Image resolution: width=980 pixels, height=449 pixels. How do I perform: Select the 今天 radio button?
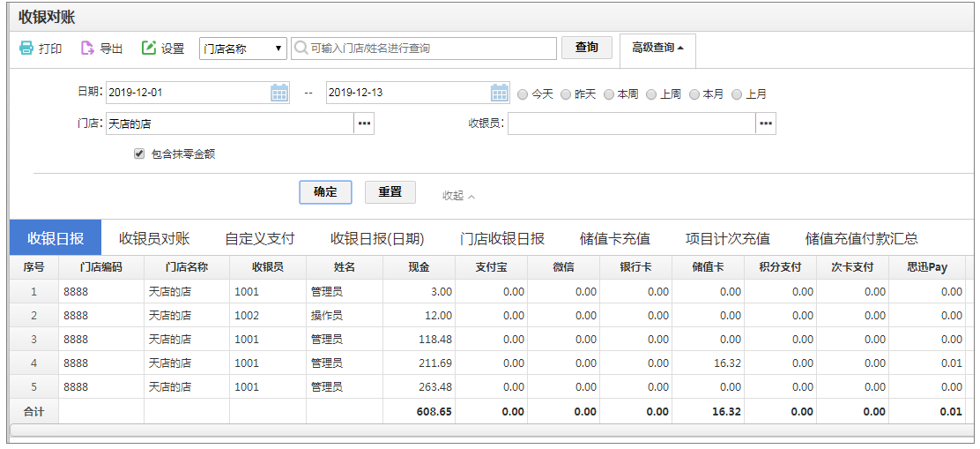(x=523, y=94)
